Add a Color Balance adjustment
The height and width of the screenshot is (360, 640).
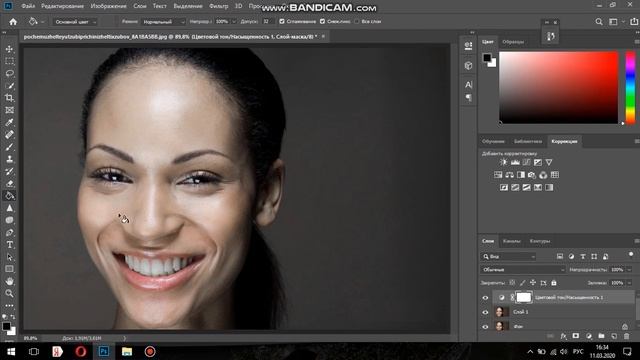pyautogui.click(x=509, y=175)
